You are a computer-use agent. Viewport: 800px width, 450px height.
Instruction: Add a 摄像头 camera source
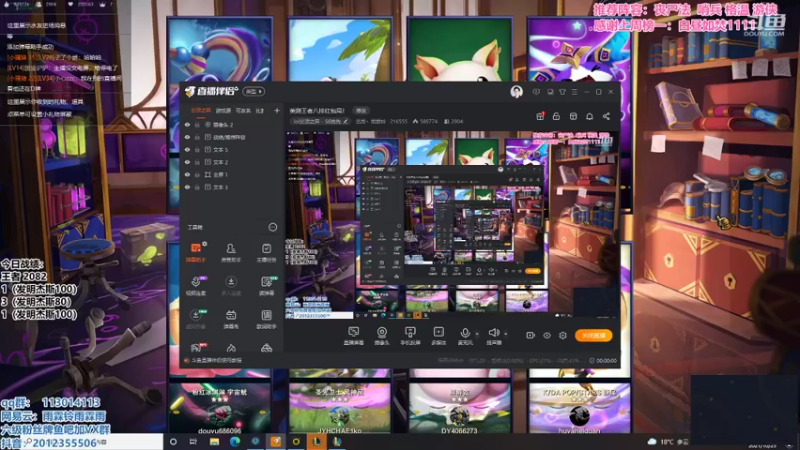pos(382,336)
